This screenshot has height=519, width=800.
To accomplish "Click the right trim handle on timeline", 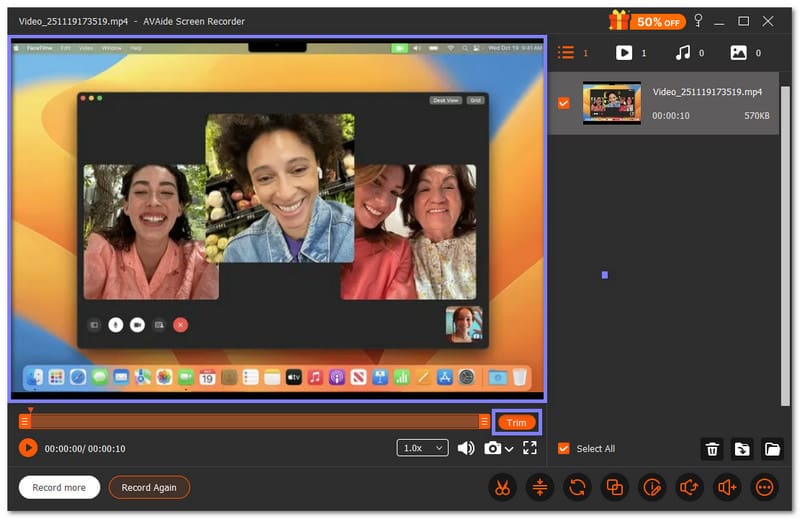I will click(x=484, y=422).
